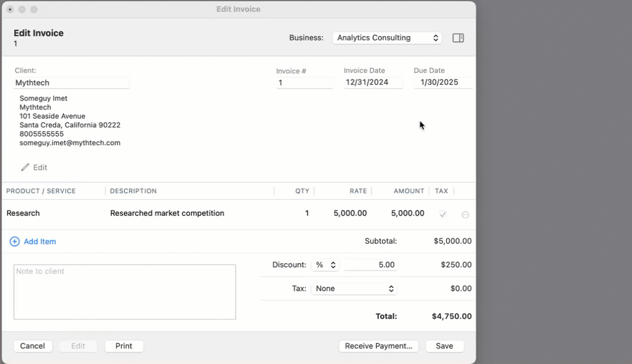Toggle the sidebar panel icon next to Business
632x364 pixels.
(458, 37)
